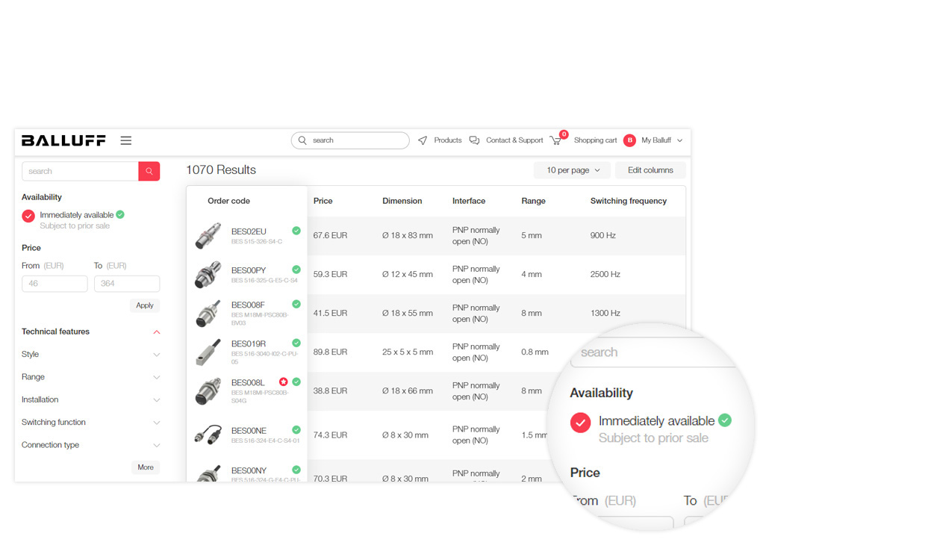Viewport: 931px width, 560px height.
Task: Click the 25 x 5 x 5 mm dimension cell
Action: (407, 352)
